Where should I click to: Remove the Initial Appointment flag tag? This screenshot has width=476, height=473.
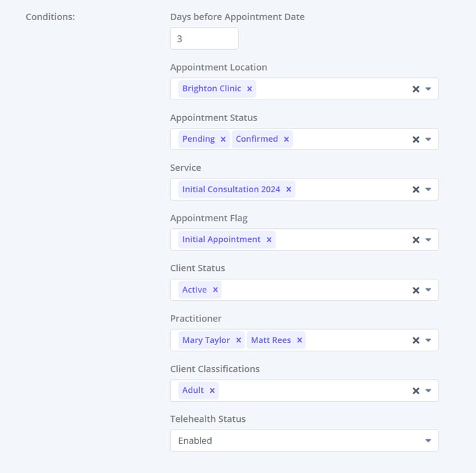(x=269, y=240)
